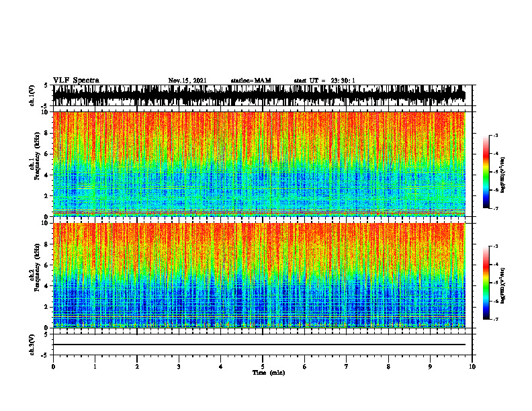
Task: Click the time axis tick label "8"
Action: (388, 367)
